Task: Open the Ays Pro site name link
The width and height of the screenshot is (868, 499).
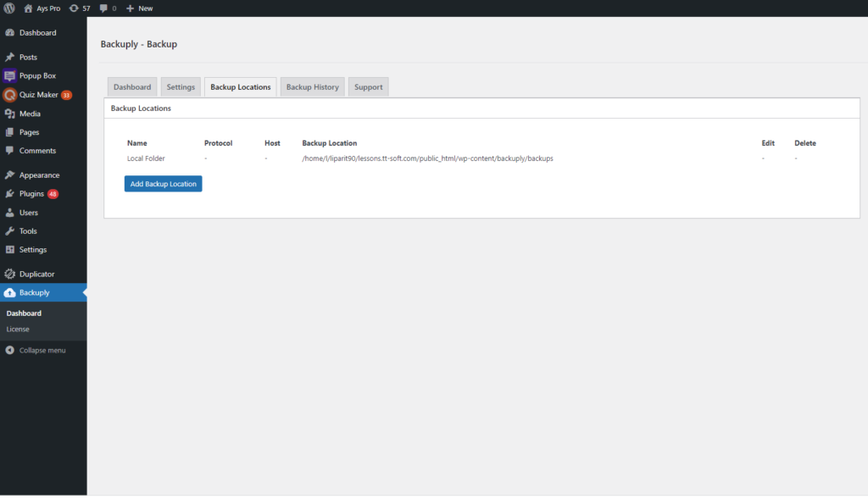Action: pos(48,8)
